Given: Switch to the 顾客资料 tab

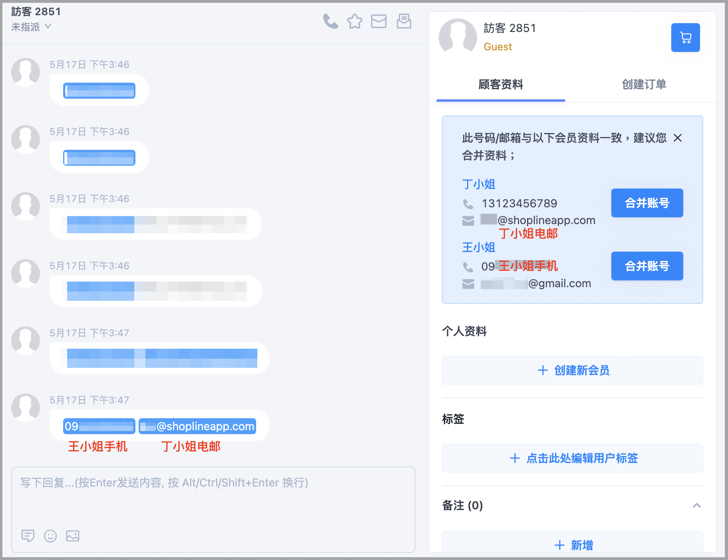Looking at the screenshot, I should [501, 84].
